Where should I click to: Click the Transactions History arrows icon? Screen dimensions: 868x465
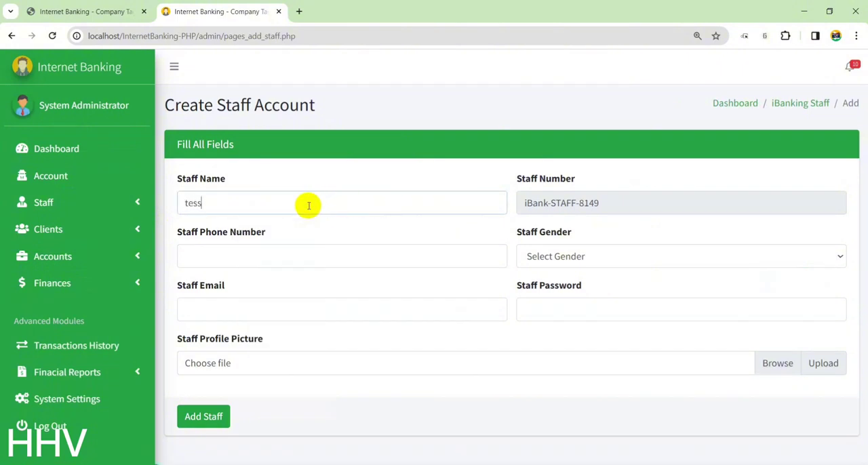point(22,345)
